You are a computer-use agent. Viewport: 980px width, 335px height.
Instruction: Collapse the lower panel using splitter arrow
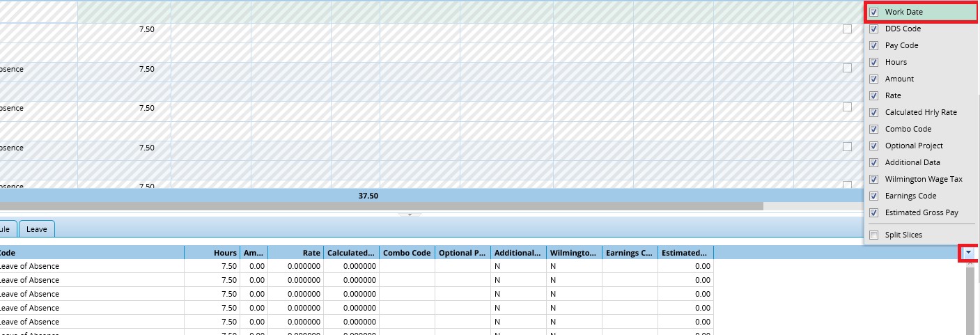410,215
